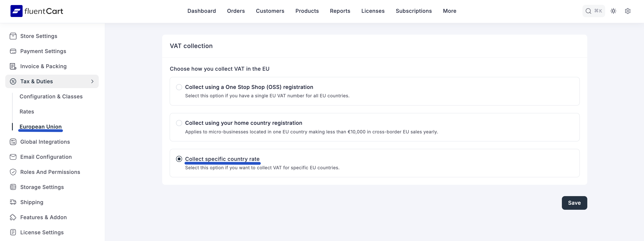Click the Shipping truck icon
Viewport: 644px width, 241px height.
(13, 202)
